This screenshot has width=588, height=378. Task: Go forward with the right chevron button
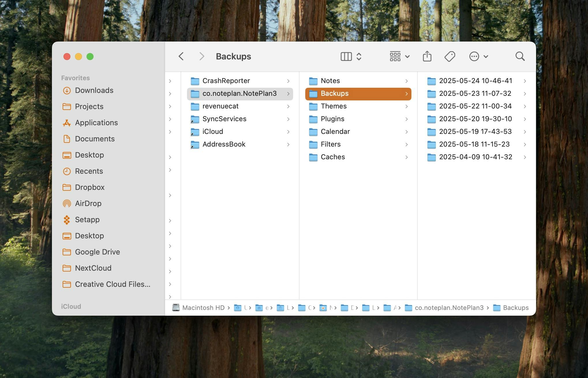pyautogui.click(x=202, y=57)
